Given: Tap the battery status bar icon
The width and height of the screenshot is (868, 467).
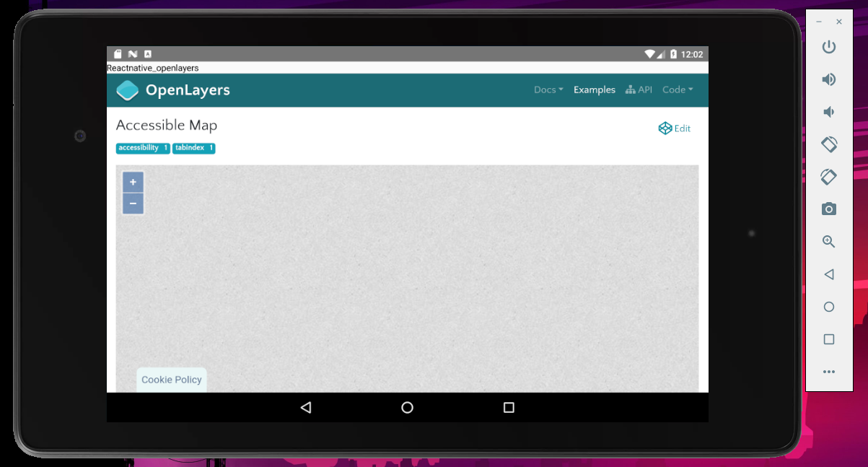Looking at the screenshot, I should [x=673, y=54].
